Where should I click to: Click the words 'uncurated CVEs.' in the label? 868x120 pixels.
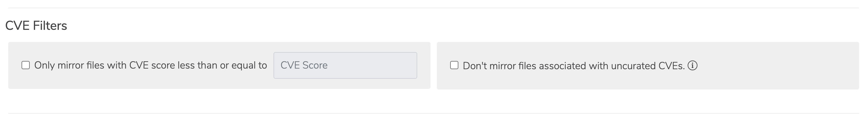point(648,66)
